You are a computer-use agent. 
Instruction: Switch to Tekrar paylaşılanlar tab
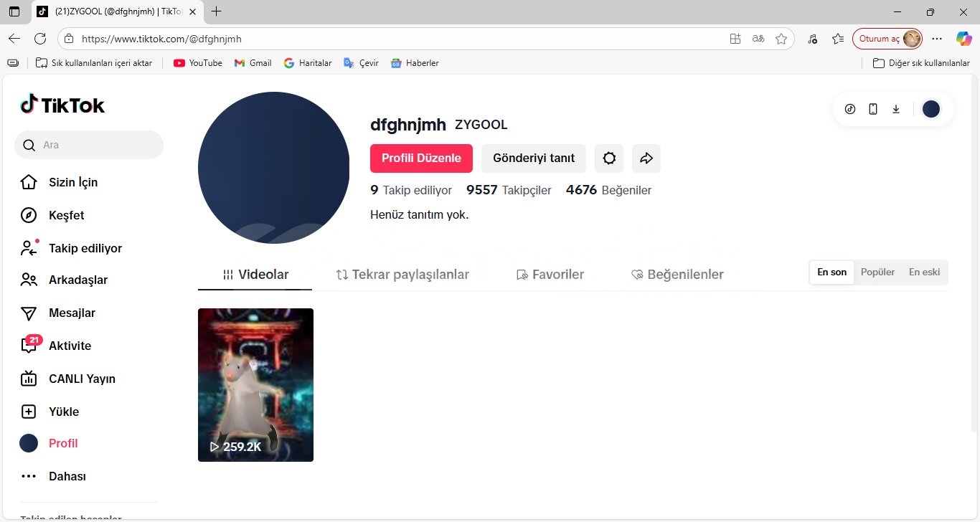point(402,275)
